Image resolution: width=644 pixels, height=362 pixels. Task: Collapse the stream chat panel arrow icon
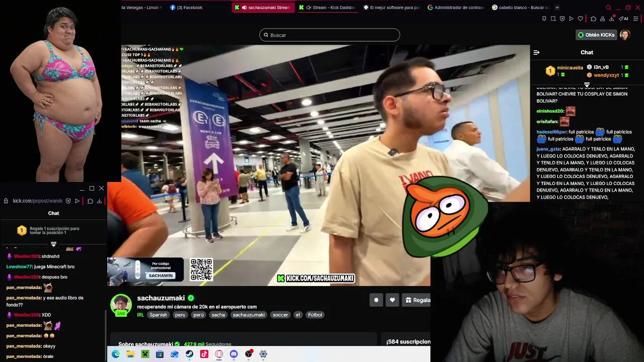click(x=536, y=52)
